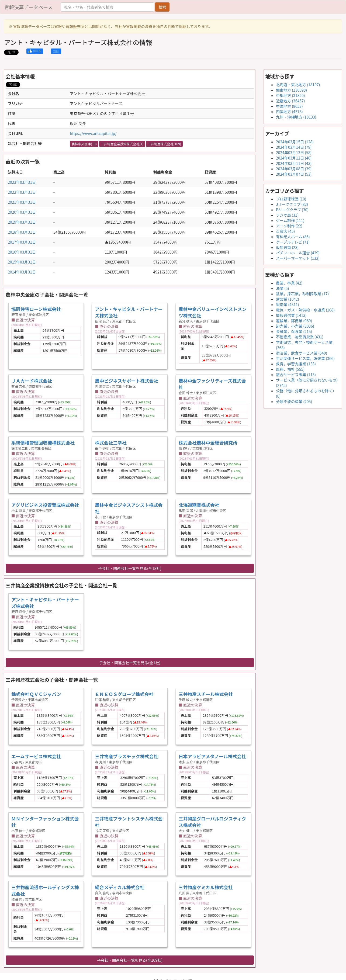Browse the 金融業，保険業 (215) industry
346x980 pixels.
294,332
